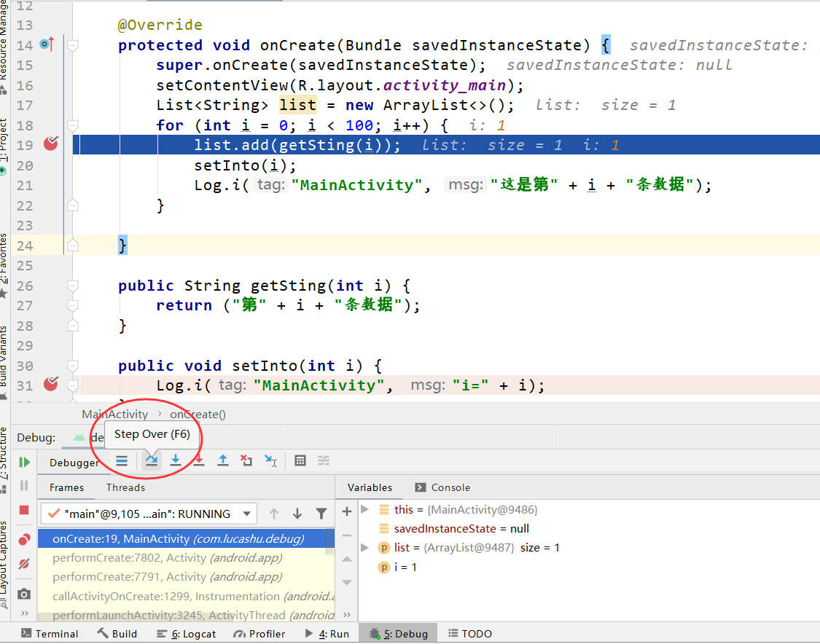
Task: Click Step Out up-arrow icon
Action: point(223,460)
